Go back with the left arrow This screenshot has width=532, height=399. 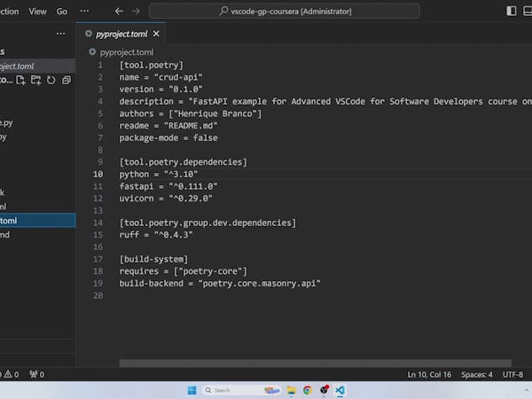[119, 12]
